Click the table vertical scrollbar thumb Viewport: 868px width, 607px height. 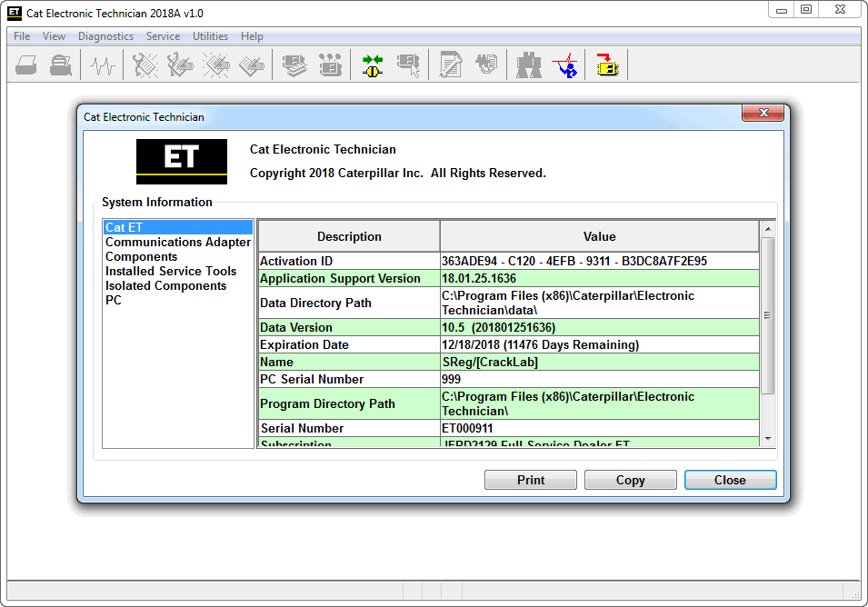pyautogui.click(x=768, y=316)
